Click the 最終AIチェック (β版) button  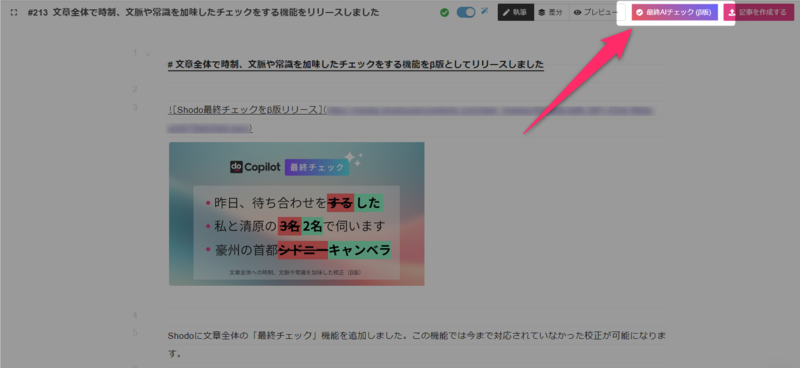(x=674, y=13)
